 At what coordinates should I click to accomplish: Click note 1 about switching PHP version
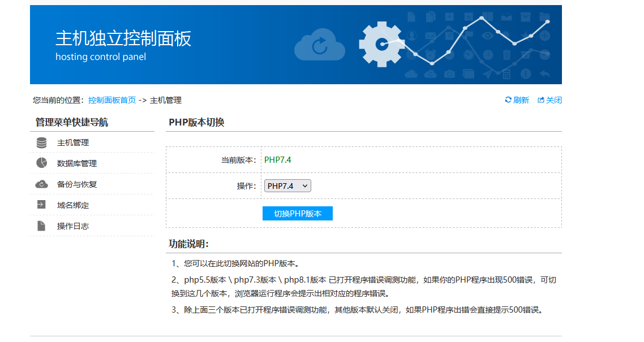[x=236, y=263]
